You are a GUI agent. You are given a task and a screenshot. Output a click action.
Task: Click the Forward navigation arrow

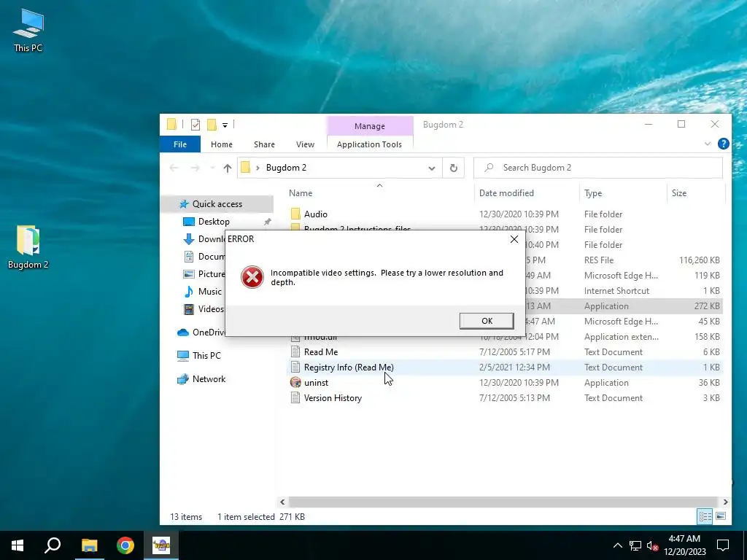click(x=195, y=168)
